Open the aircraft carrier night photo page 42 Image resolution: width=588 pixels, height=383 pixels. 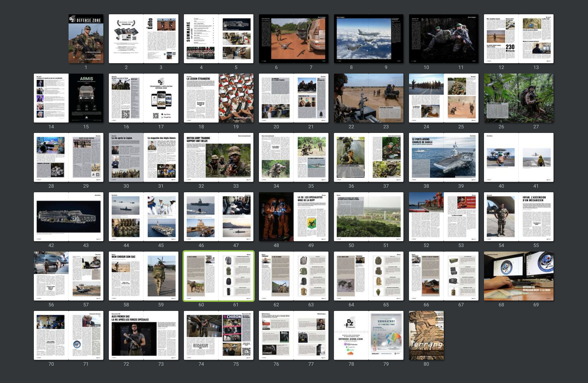click(51, 217)
